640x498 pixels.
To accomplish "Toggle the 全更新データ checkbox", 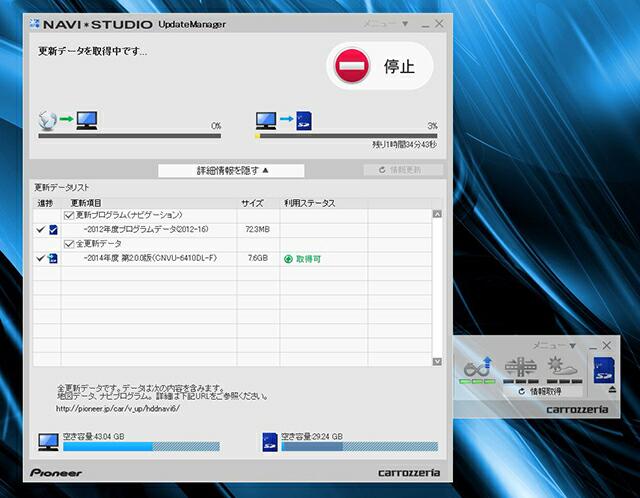I will click(x=69, y=243).
